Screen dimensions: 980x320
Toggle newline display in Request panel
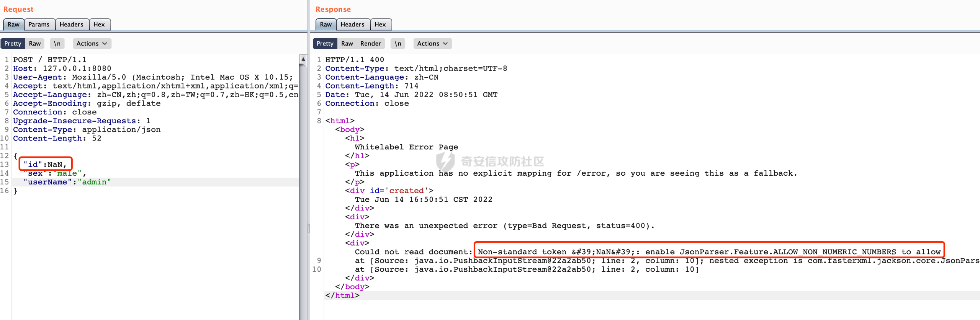57,44
